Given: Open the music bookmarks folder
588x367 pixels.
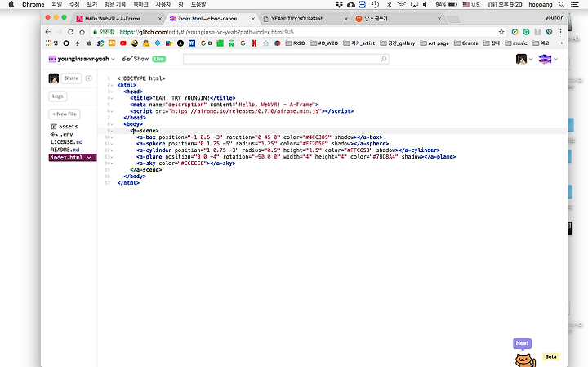Looking at the screenshot, I should [x=516, y=43].
